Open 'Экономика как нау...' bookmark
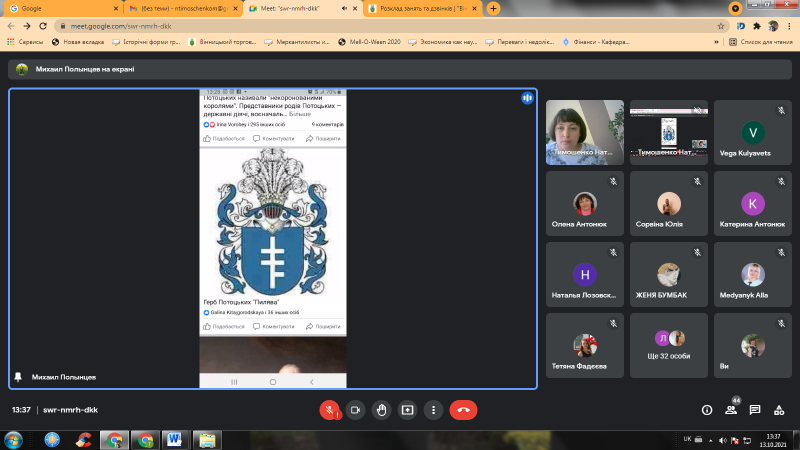 (x=443, y=42)
